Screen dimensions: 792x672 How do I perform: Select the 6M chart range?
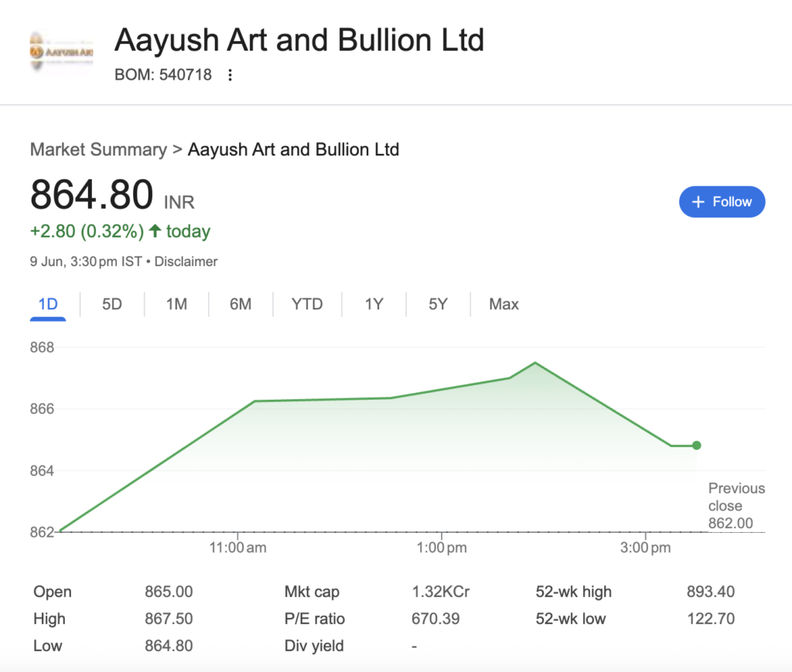coord(241,304)
